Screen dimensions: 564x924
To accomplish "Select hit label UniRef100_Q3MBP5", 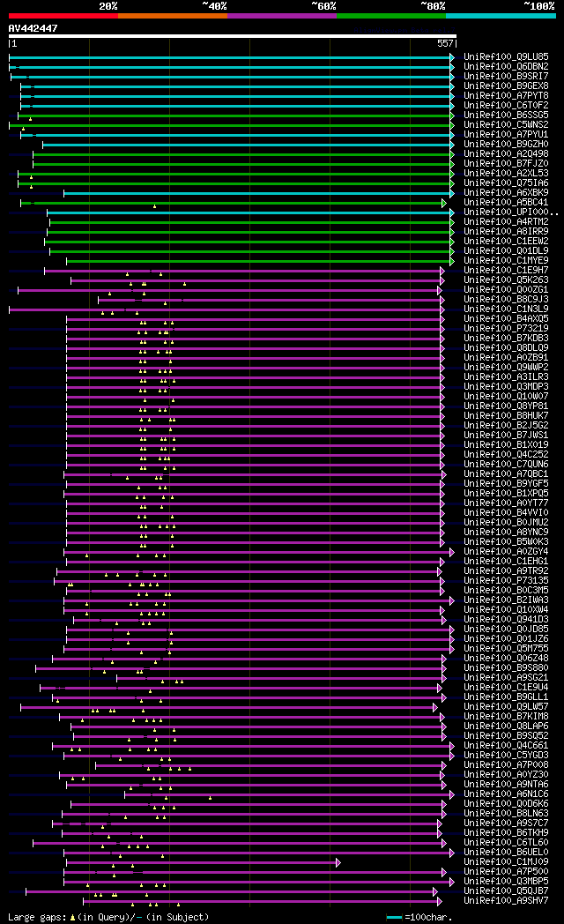I will 506,881.
